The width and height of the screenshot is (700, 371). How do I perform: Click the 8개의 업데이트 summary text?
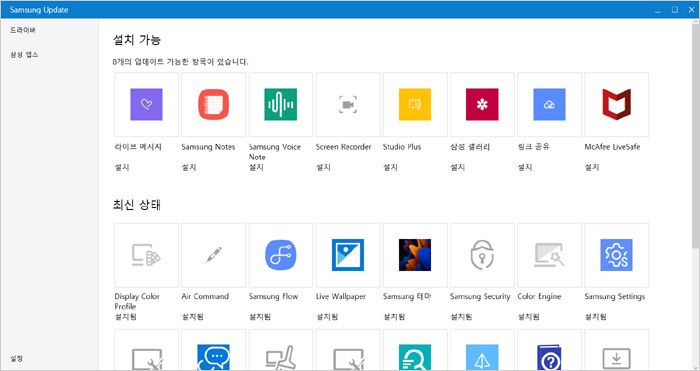click(x=181, y=62)
